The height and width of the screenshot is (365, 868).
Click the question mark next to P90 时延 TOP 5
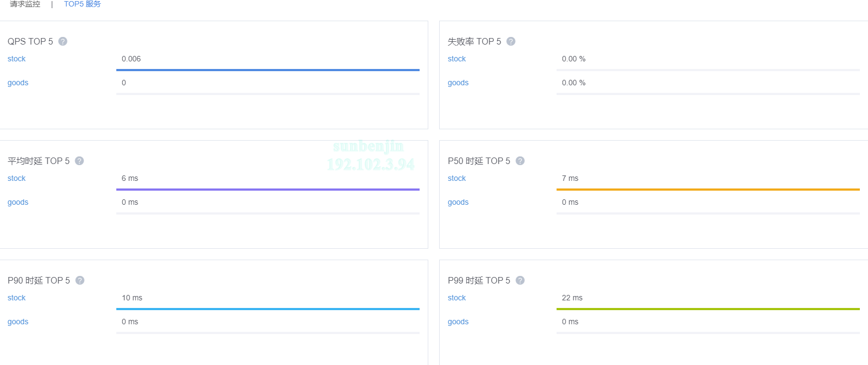click(80, 280)
